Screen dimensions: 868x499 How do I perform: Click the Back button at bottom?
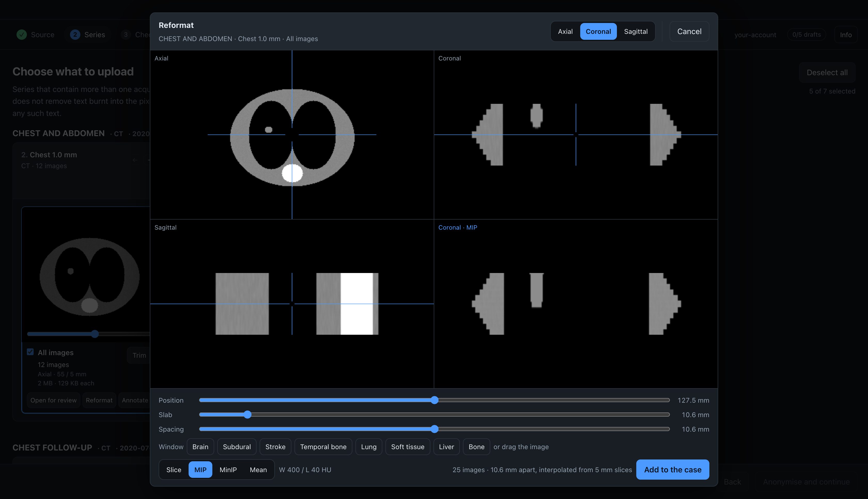tap(732, 482)
